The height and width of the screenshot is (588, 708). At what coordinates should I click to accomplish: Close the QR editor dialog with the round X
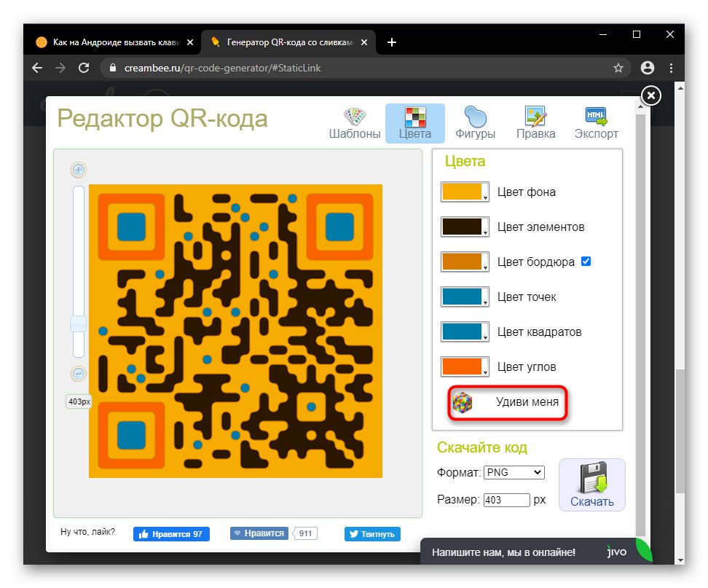(650, 95)
